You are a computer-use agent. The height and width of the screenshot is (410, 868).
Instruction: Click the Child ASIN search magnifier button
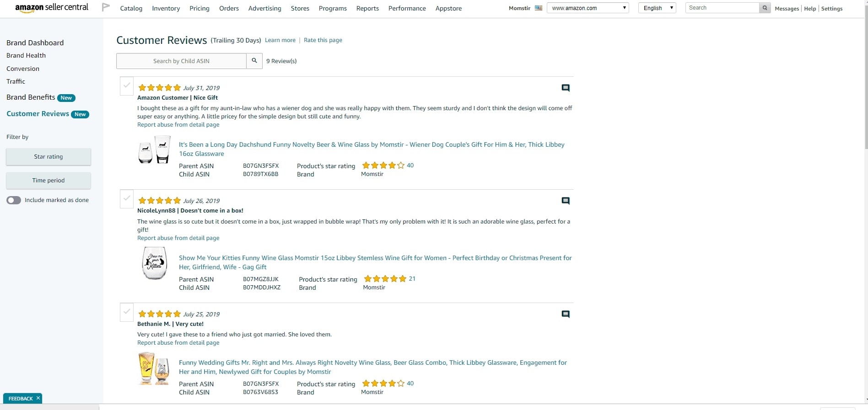(x=254, y=61)
